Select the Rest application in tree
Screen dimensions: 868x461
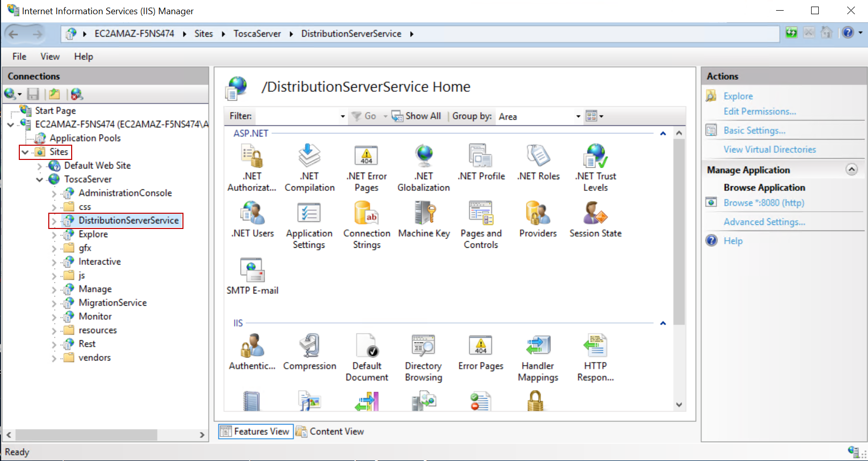[x=87, y=344]
